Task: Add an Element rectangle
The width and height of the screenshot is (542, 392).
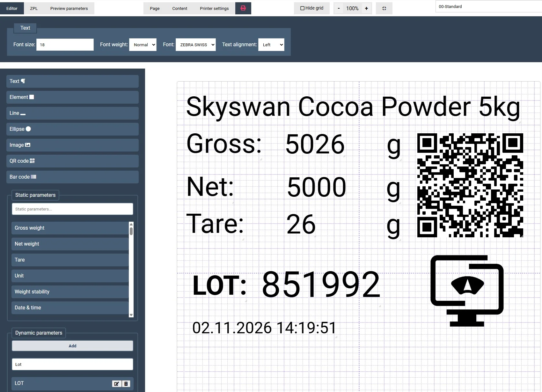Action: pos(72,97)
